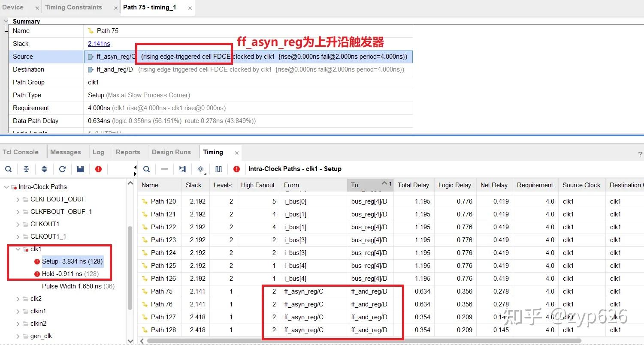Open the help question mark icon
This screenshot has width=644, height=345.
(x=640, y=154)
